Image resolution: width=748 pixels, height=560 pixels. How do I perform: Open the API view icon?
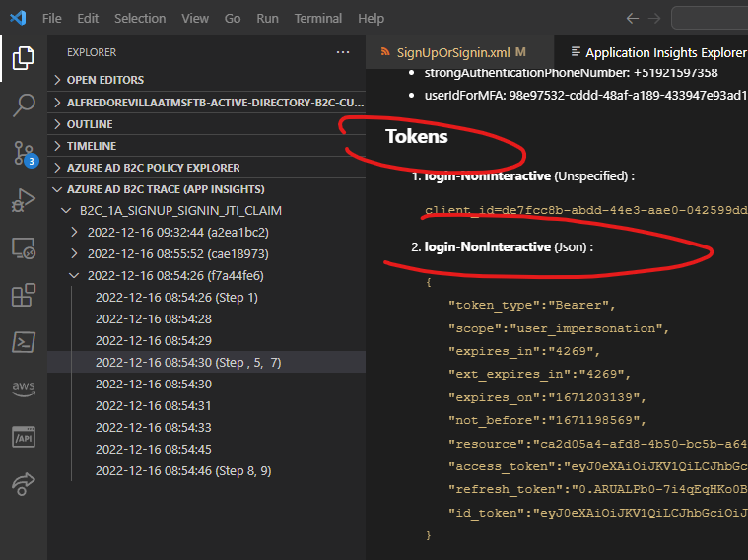[x=23, y=437]
